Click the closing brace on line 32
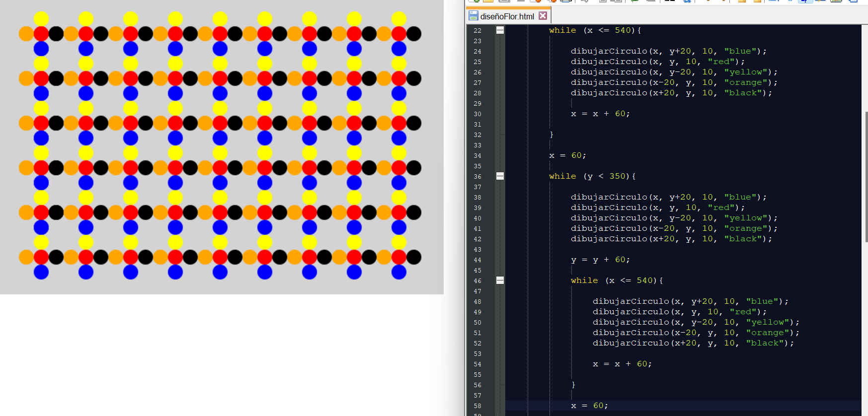This screenshot has height=416, width=868. [552, 135]
